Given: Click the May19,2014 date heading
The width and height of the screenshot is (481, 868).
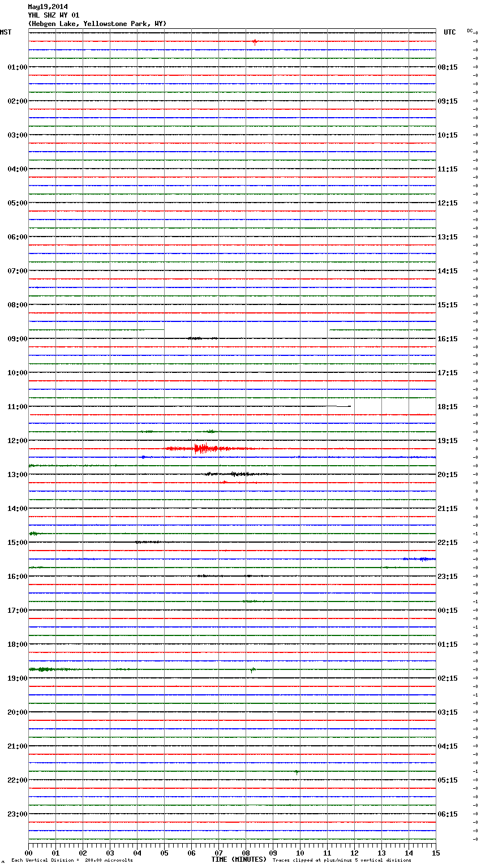Looking at the screenshot, I should (x=48, y=7).
